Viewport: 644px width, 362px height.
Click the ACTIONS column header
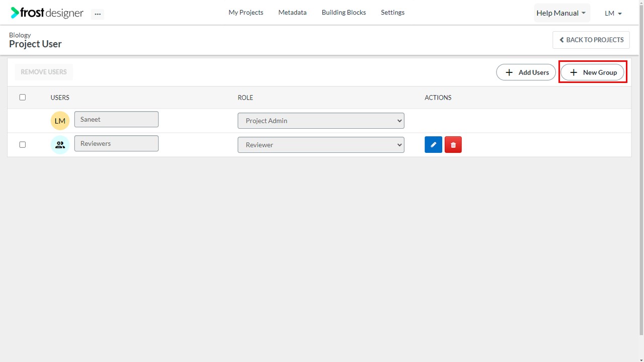tap(438, 98)
